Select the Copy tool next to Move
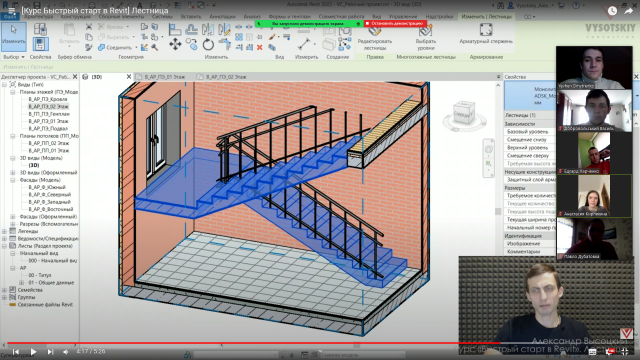Screen dimensions: 640x360 (191, 44)
